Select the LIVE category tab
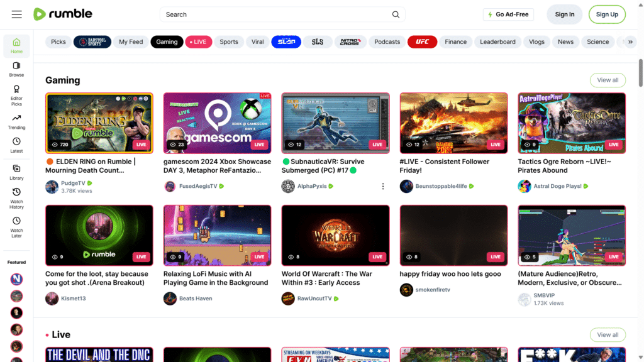The height and width of the screenshot is (362, 644). coord(198,42)
